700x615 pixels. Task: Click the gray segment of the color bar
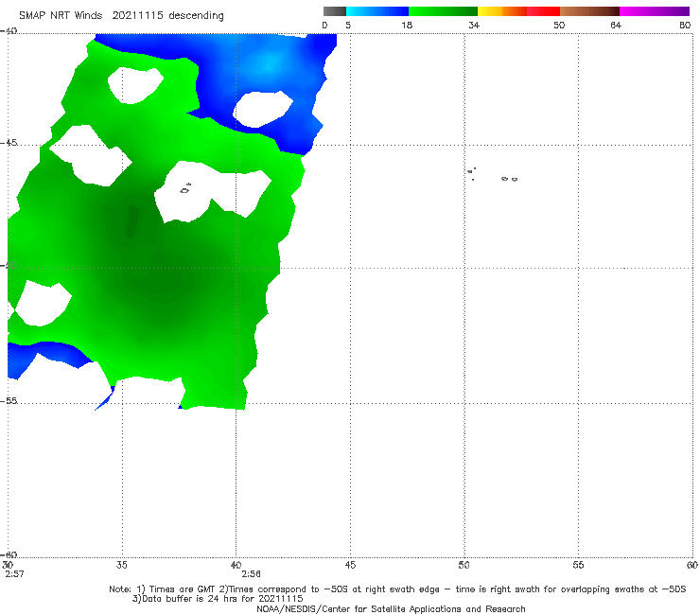pos(335,11)
